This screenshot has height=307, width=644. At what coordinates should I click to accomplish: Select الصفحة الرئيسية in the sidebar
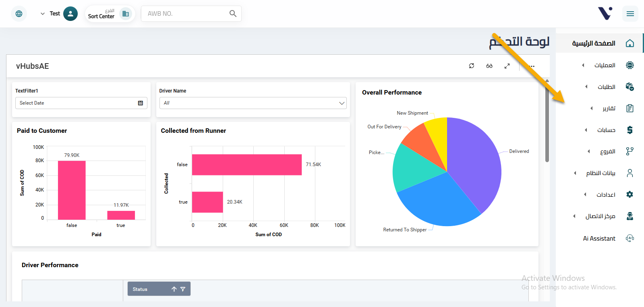click(594, 43)
